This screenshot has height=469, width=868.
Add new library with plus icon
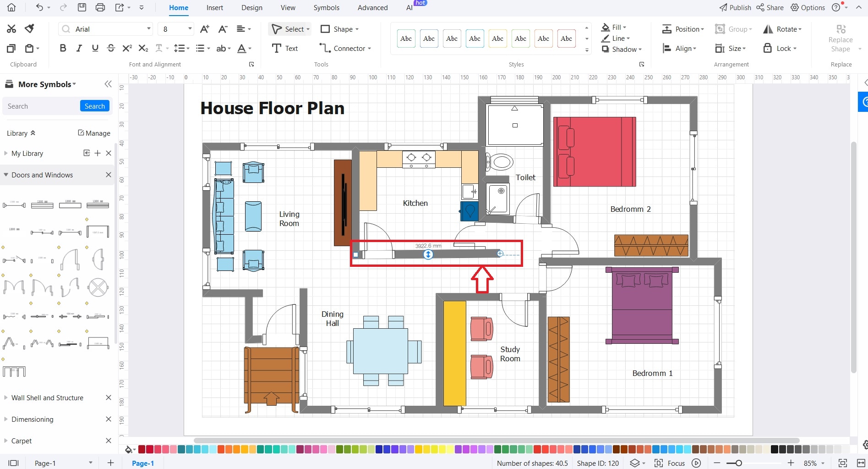(98, 153)
